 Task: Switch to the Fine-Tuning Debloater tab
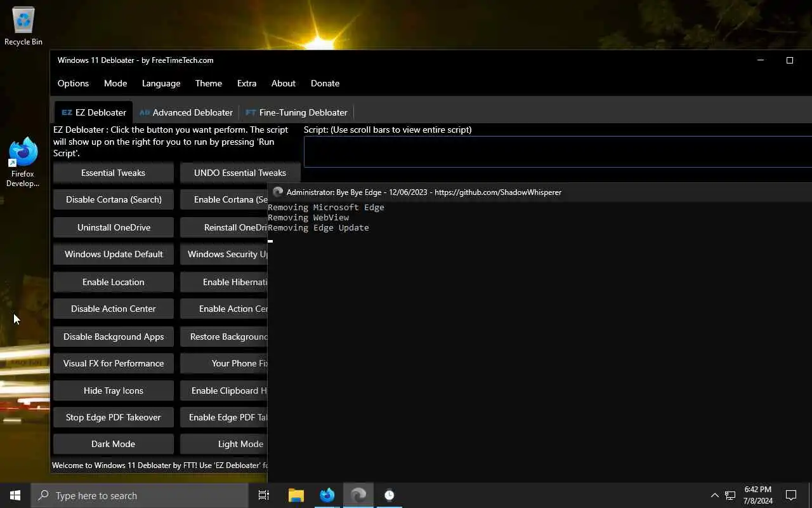coord(296,112)
